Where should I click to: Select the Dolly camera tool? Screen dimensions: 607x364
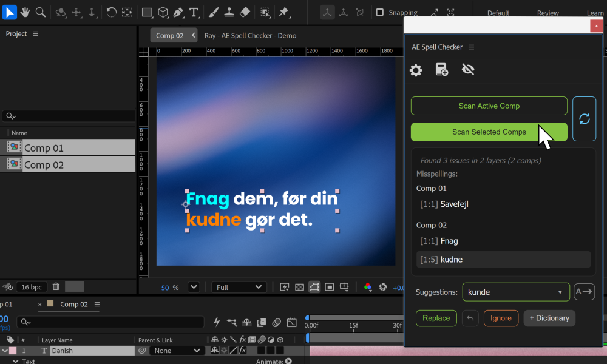[x=92, y=12]
